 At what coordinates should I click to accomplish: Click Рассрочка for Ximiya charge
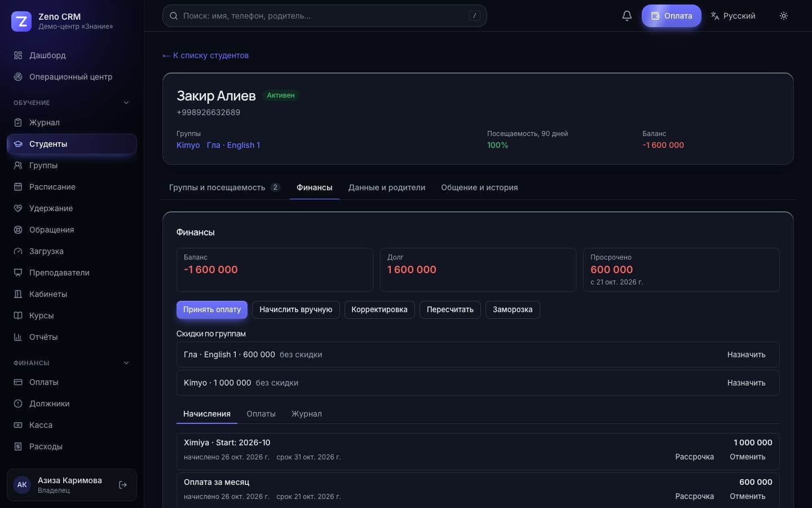695,457
